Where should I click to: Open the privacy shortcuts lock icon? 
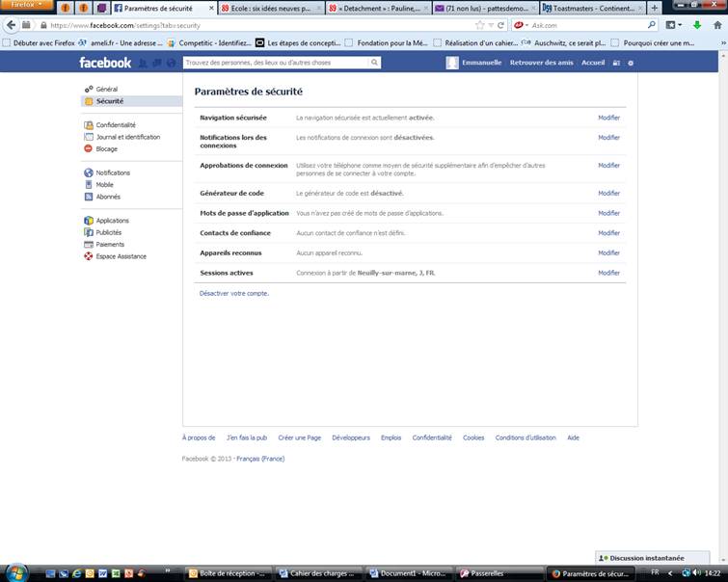click(x=616, y=63)
